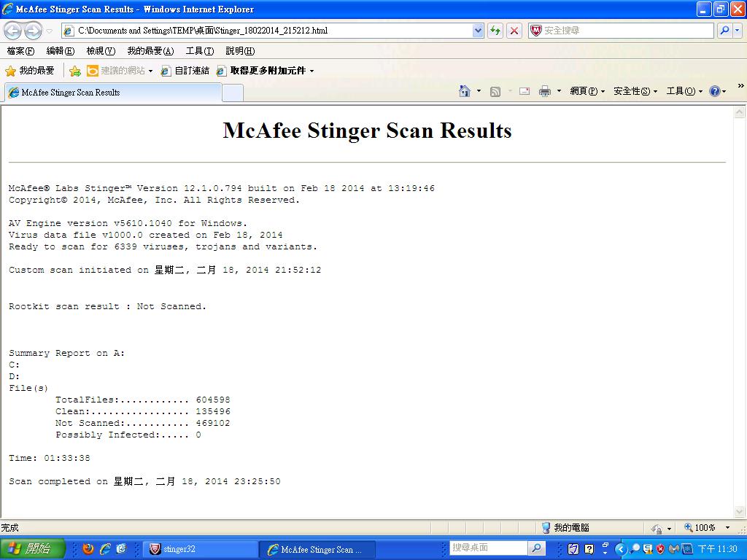The width and height of the screenshot is (747, 560).
Task: Click the magnifier search button in toolbar
Action: [724, 31]
